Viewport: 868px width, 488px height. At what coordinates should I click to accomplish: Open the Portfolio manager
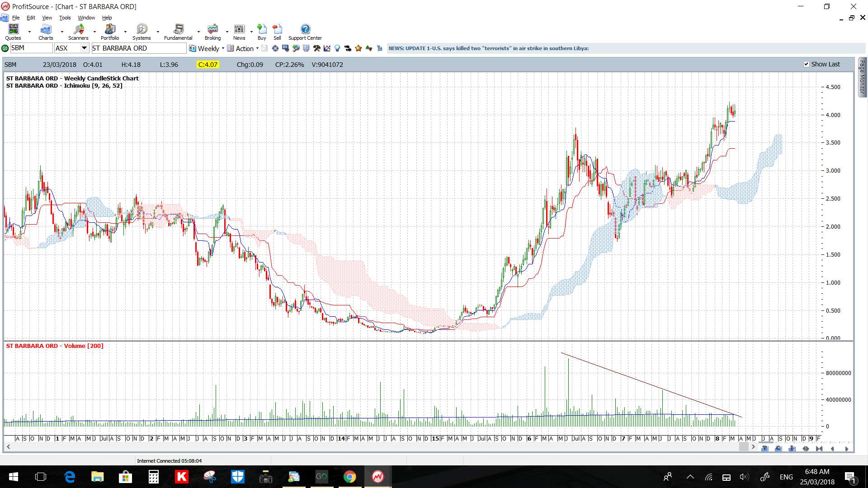coord(110,32)
